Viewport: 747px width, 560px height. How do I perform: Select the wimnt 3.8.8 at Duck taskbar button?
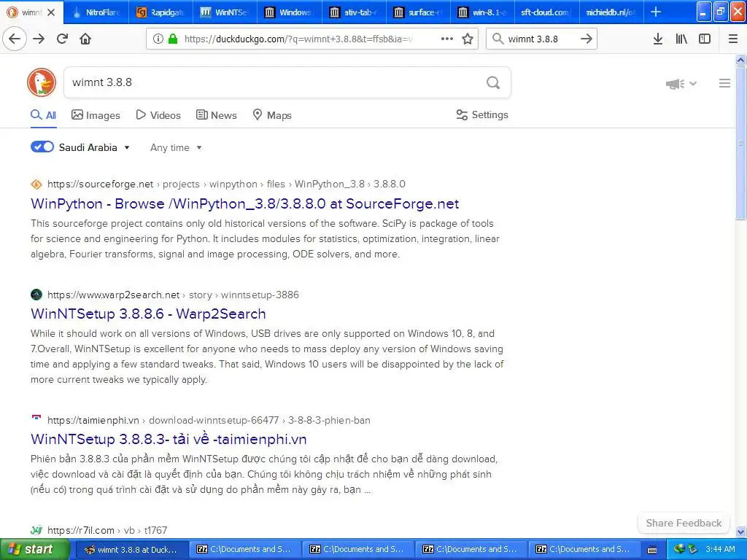132,550
